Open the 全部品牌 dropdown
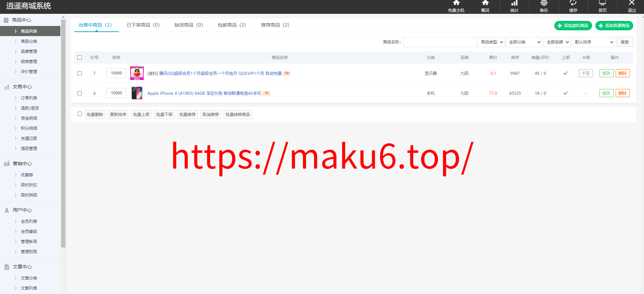644x294 pixels. pos(557,42)
